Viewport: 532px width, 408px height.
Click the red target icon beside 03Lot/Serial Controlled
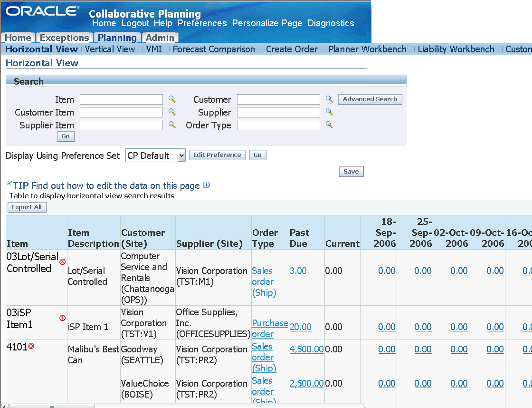click(62, 262)
